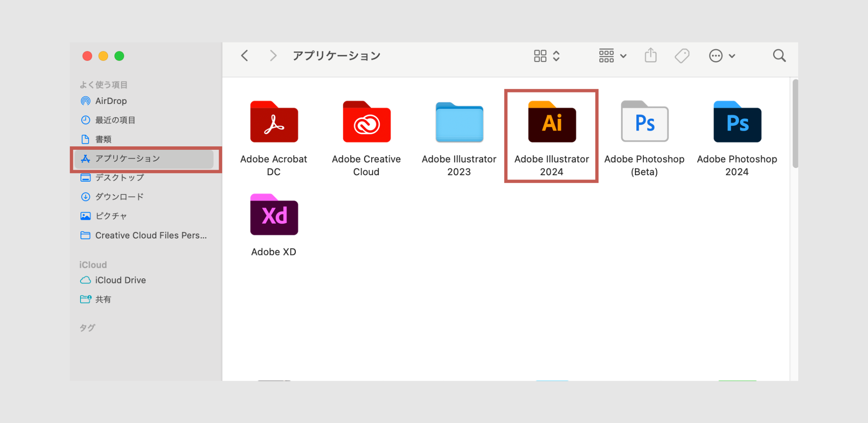Open iCloud Drive from the sidebar
868x423 pixels.
120,280
